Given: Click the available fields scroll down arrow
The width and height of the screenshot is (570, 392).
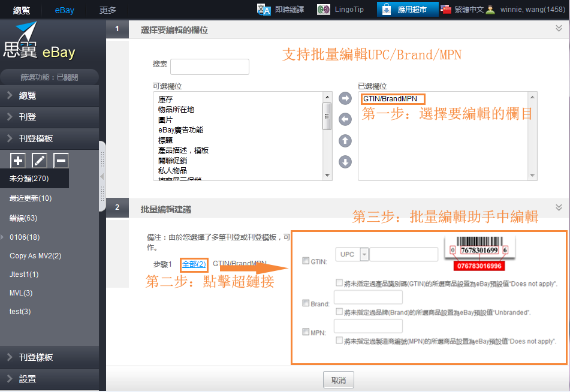Looking at the screenshot, I should coord(327,176).
